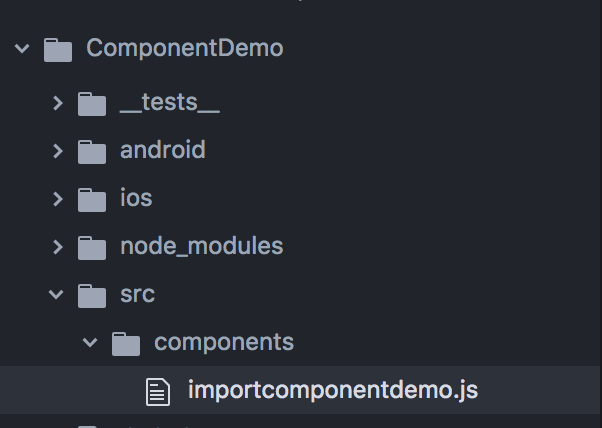Click the src folder icon
602x428 pixels.
(92, 296)
